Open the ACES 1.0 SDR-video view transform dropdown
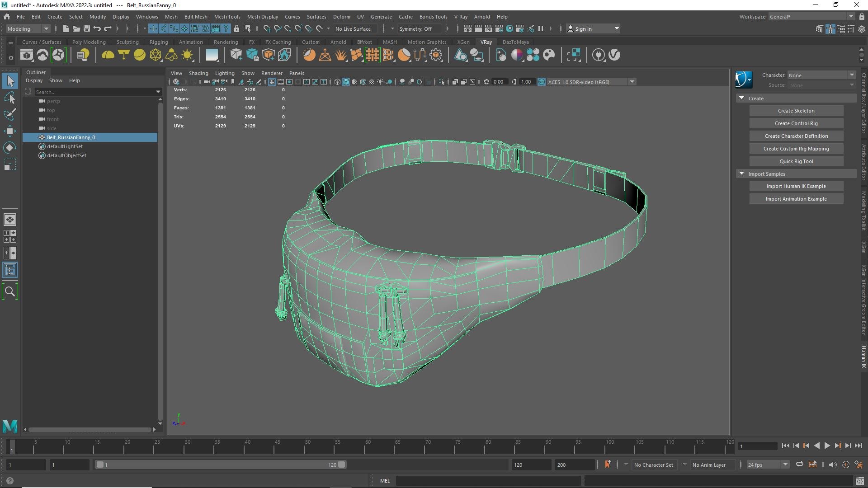 pyautogui.click(x=591, y=82)
